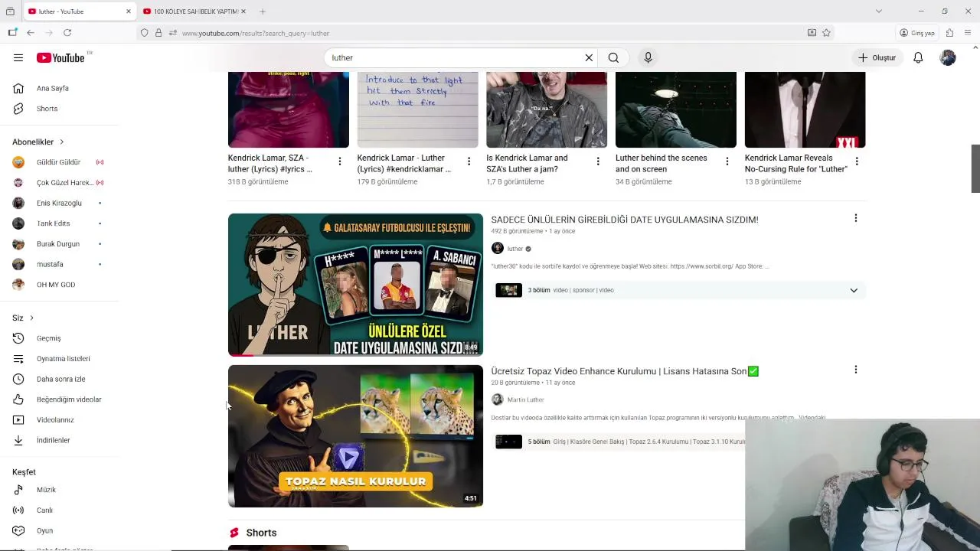Viewport: 980px width, 551px height.
Task: Open the account avatar menu
Action: point(948,57)
